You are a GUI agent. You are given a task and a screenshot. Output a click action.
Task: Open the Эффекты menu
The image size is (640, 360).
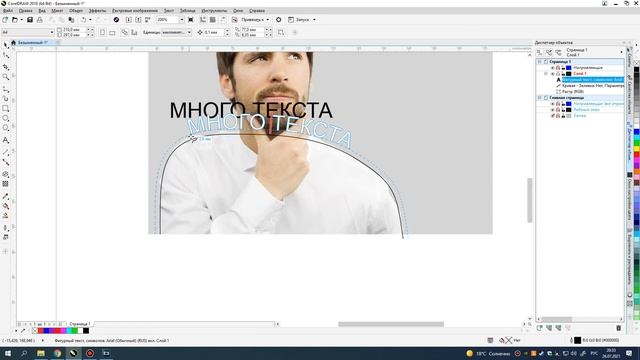(97, 11)
